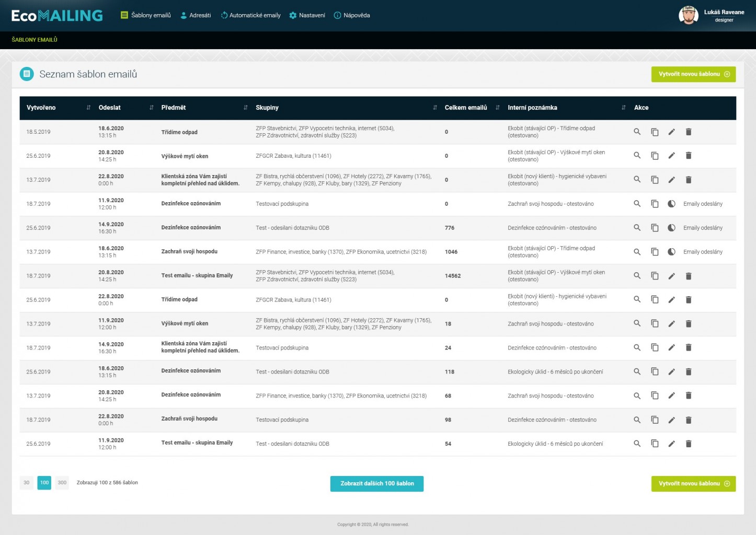Go to Automatické emaily section
756x535 pixels.
[x=250, y=15]
